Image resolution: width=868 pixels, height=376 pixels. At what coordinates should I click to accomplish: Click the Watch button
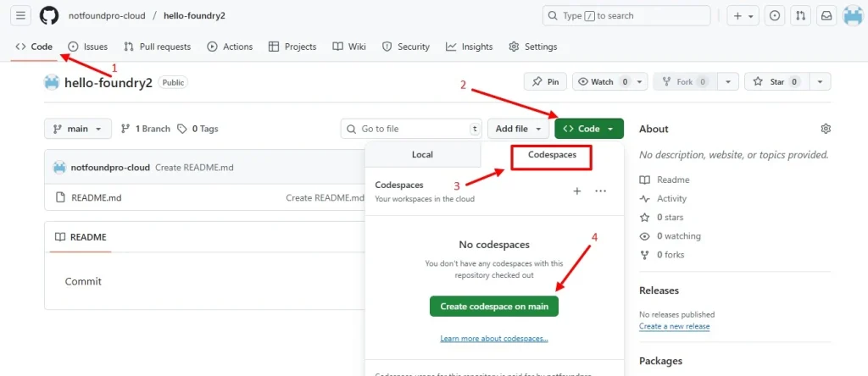(x=602, y=82)
